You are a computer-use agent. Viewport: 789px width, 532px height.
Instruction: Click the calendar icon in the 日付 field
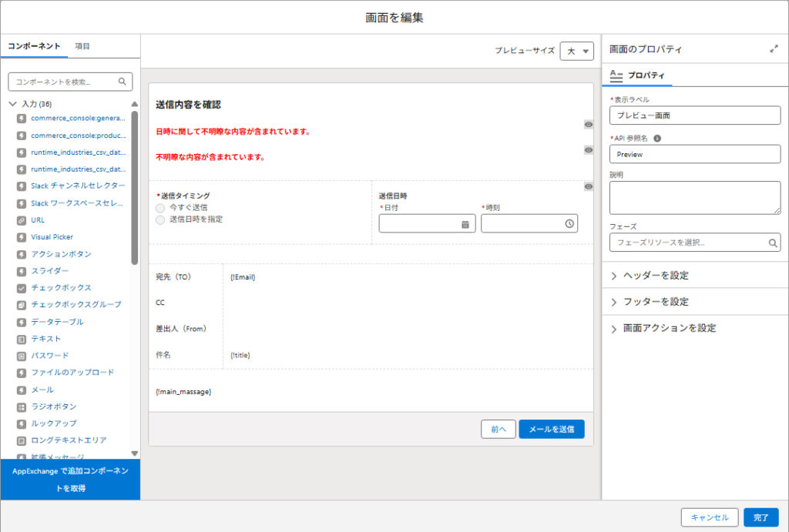click(465, 224)
